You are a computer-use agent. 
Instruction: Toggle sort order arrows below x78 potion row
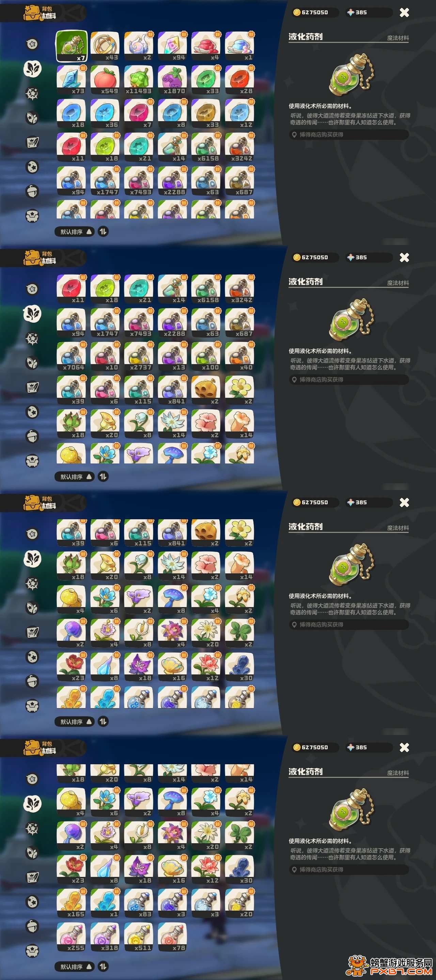103,966
